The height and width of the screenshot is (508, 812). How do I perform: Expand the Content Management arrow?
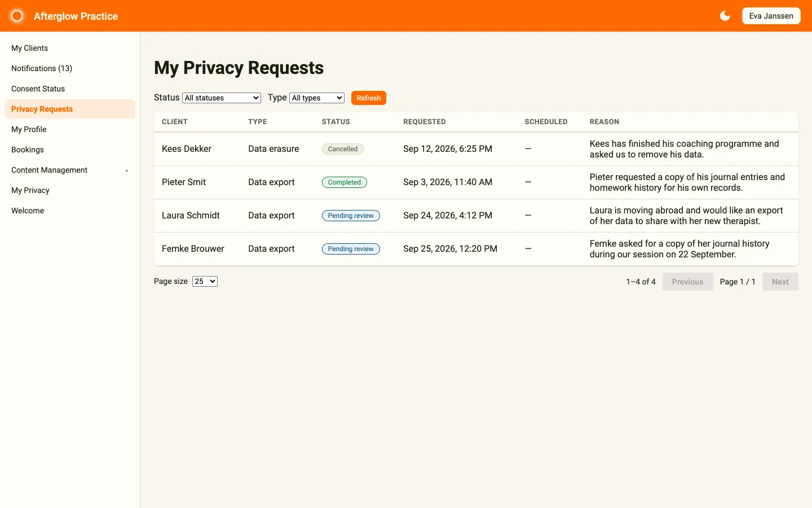127,170
